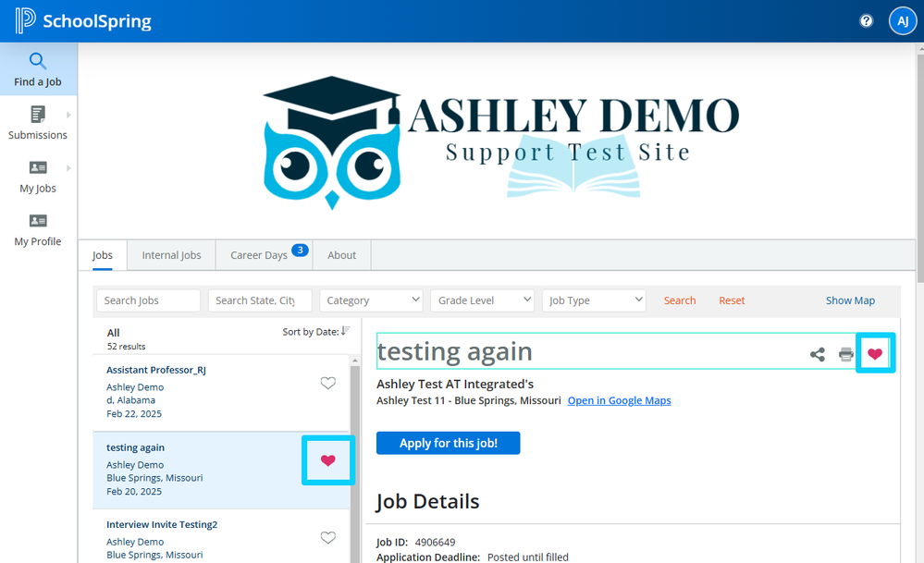Open the job location in Google Maps

[x=619, y=400]
